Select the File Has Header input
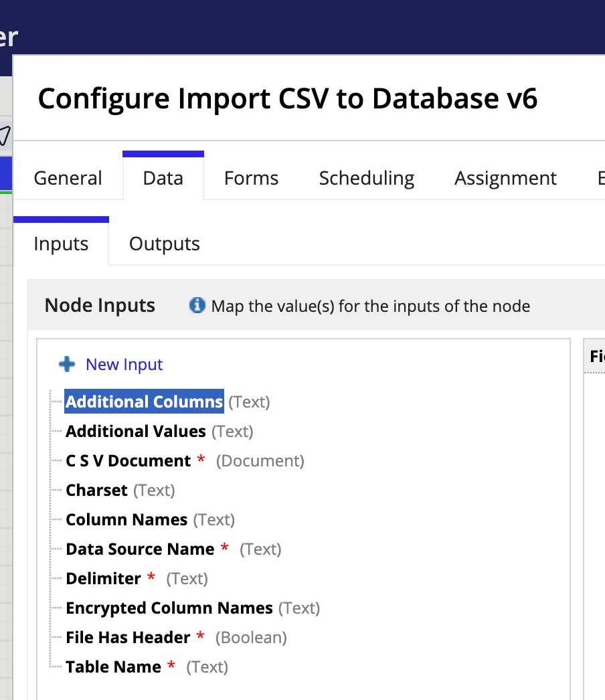Viewport: 605px width, 700px height. (x=128, y=638)
